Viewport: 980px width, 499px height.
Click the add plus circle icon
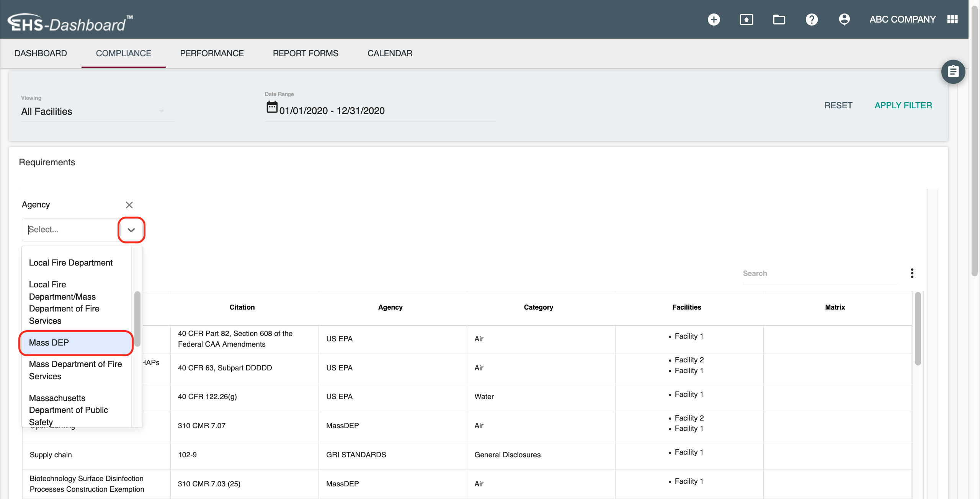click(714, 20)
